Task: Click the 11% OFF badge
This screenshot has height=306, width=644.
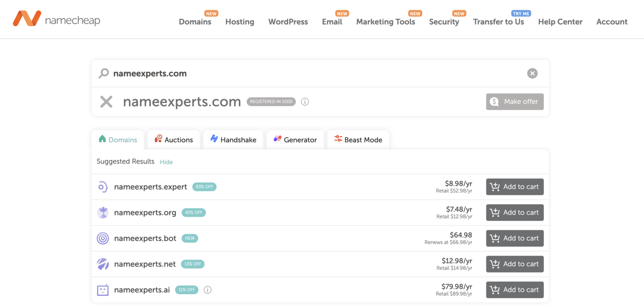Action: click(x=187, y=290)
